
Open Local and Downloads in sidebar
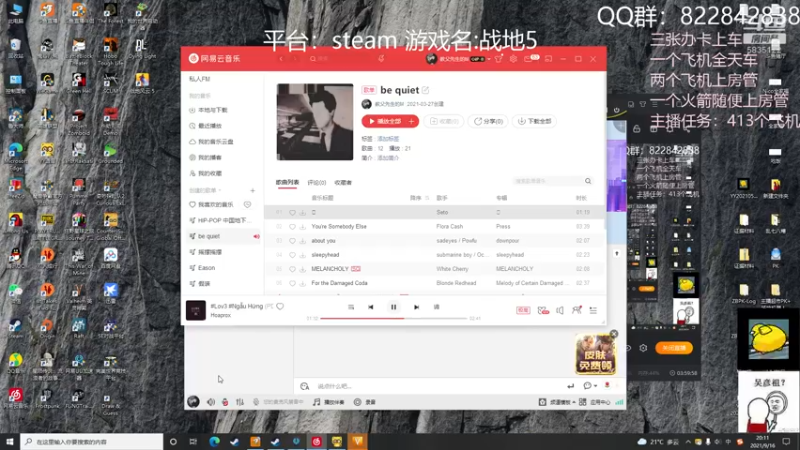pyautogui.click(x=208, y=110)
